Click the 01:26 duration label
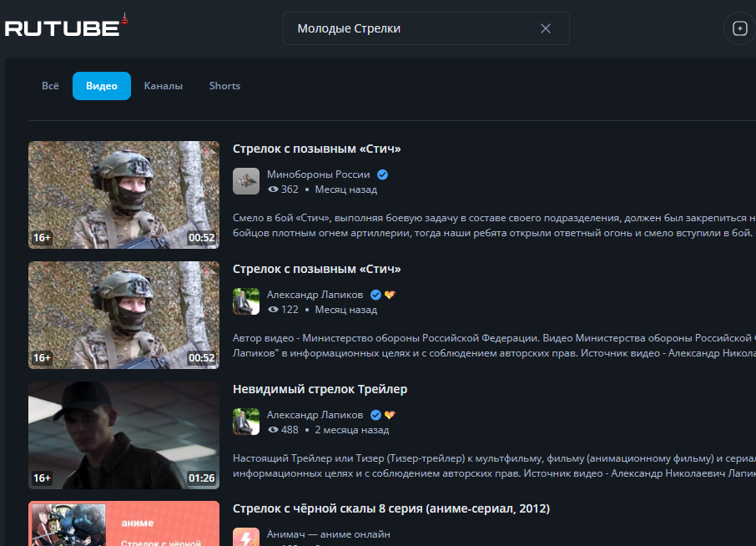Viewport: 756px width, 546px height. [202, 478]
